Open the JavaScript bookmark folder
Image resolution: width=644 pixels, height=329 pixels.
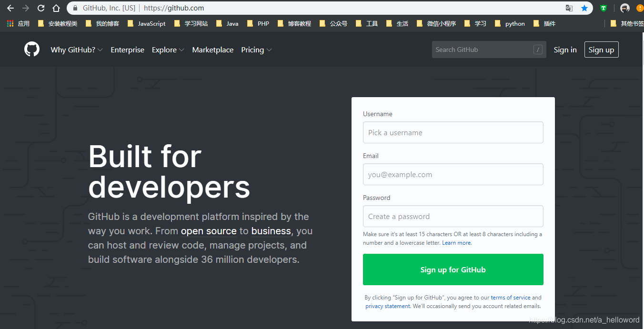tap(147, 23)
